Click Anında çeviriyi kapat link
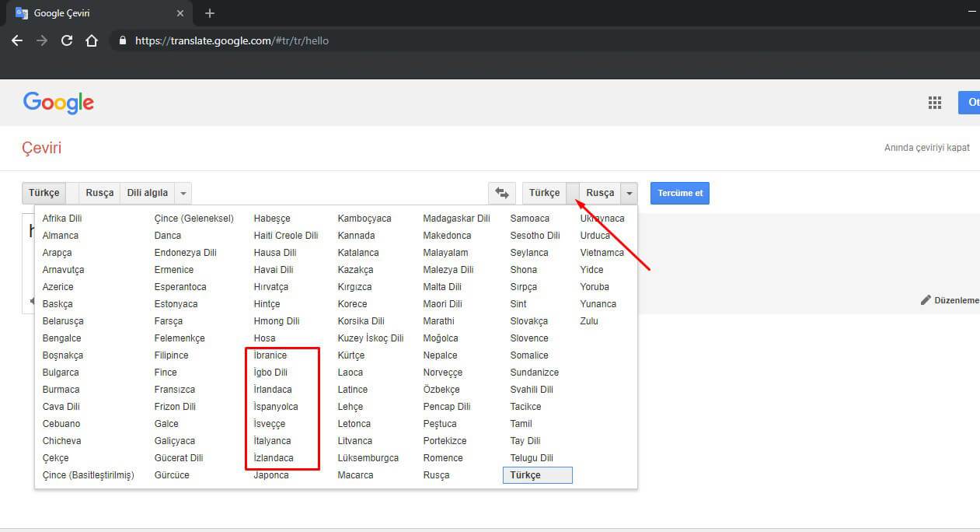 pyautogui.click(x=926, y=148)
